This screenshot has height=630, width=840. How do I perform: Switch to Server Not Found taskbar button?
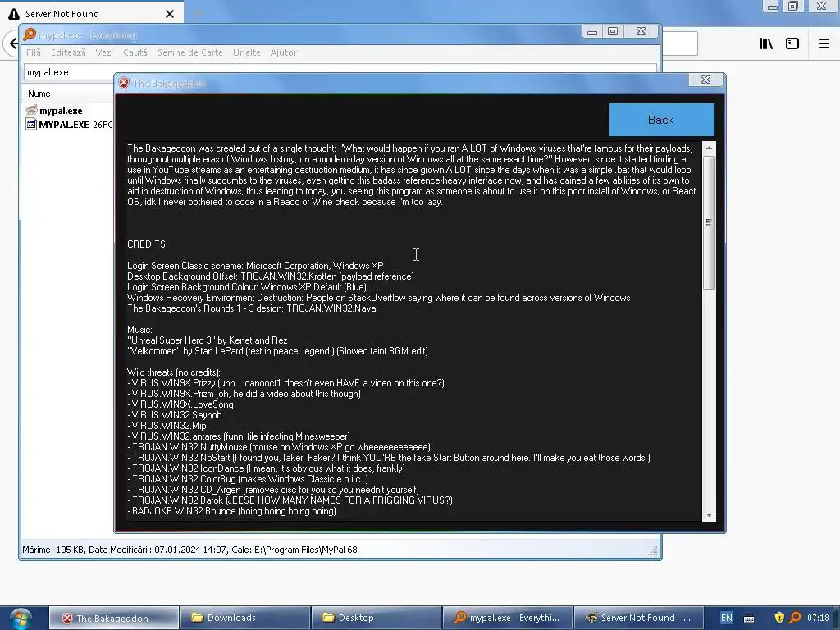[x=638, y=618]
